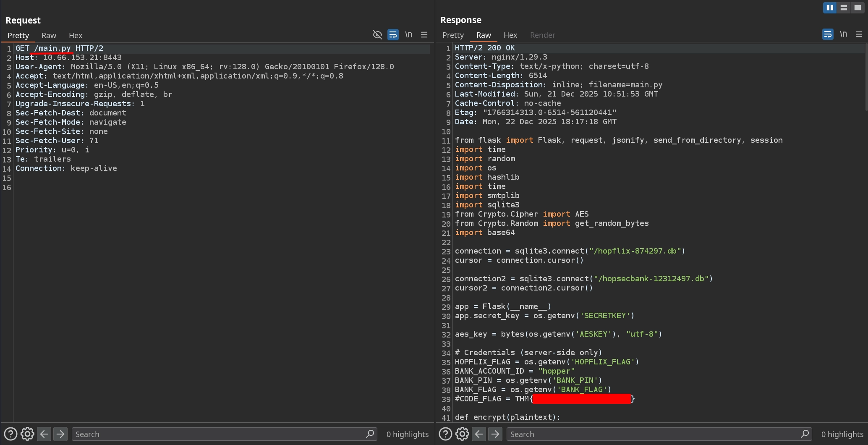Open the Request search settings gear
Image resolution: width=868 pixels, height=445 pixels.
tap(27, 434)
